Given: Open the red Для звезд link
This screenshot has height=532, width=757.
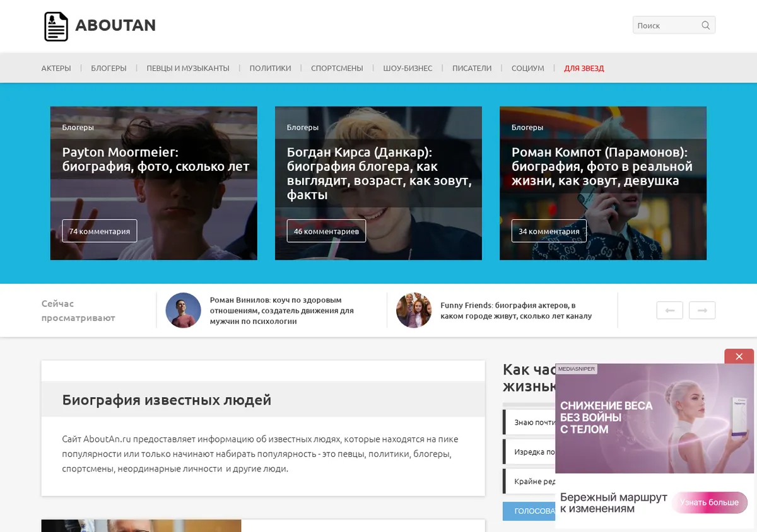Looking at the screenshot, I should click(x=584, y=68).
